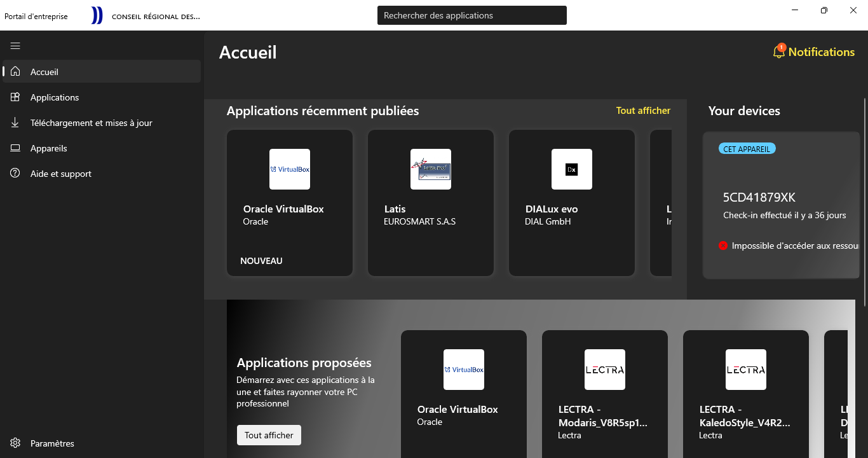Image resolution: width=868 pixels, height=458 pixels.
Task: Open Applications from the sidebar
Action: [x=55, y=97]
